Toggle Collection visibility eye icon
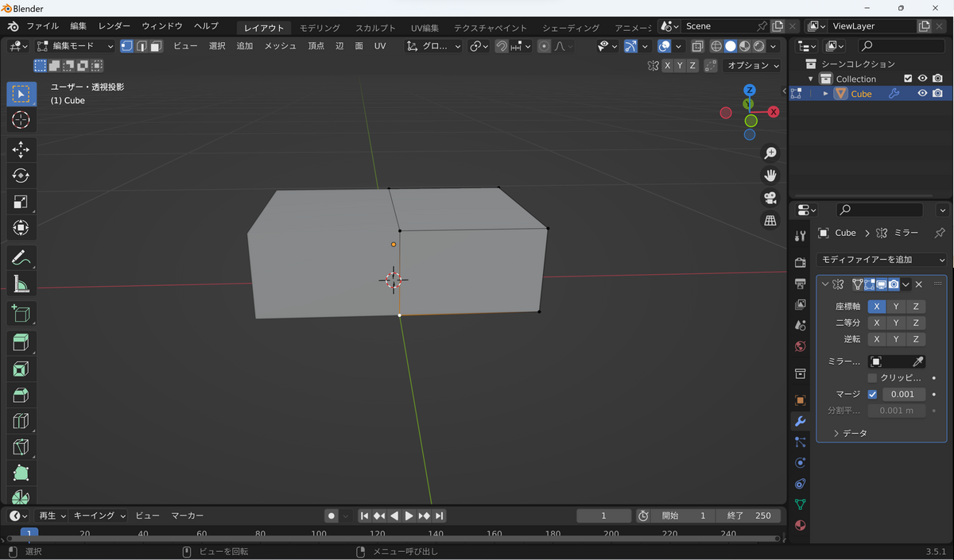Image resolution: width=954 pixels, height=560 pixels. coord(923,79)
